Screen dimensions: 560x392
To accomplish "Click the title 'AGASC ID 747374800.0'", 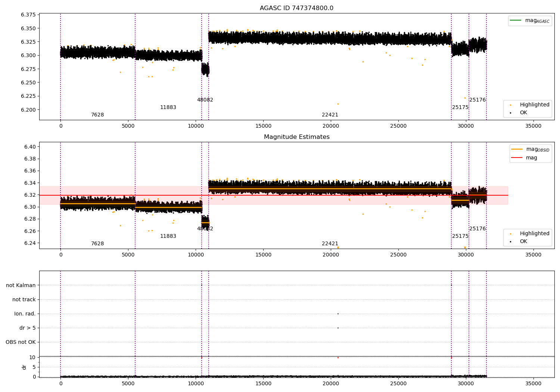I will click(296, 8).
